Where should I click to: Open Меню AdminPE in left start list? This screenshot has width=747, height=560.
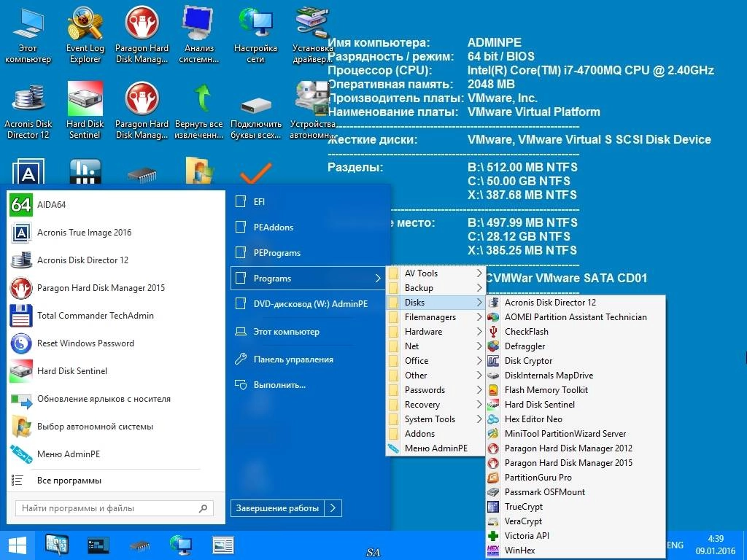pos(116,454)
